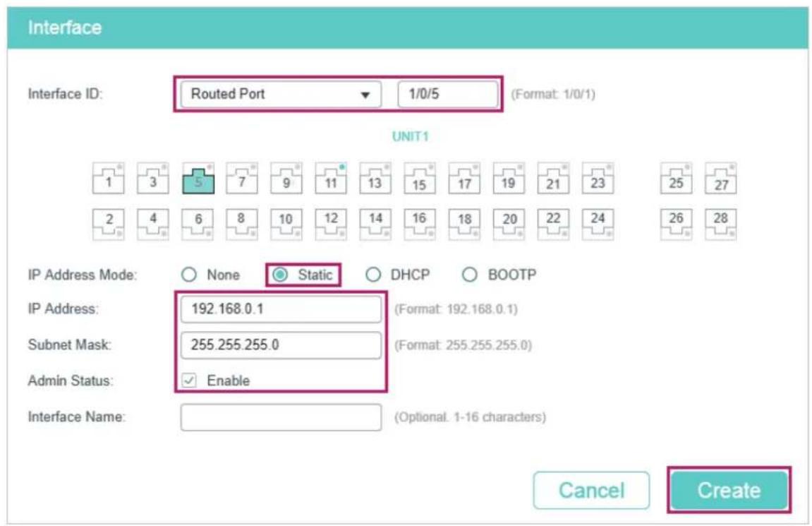Image resolution: width=812 pixels, height=526 pixels.
Task: Select port 14 icon in UNIT1
Action: 375,225
